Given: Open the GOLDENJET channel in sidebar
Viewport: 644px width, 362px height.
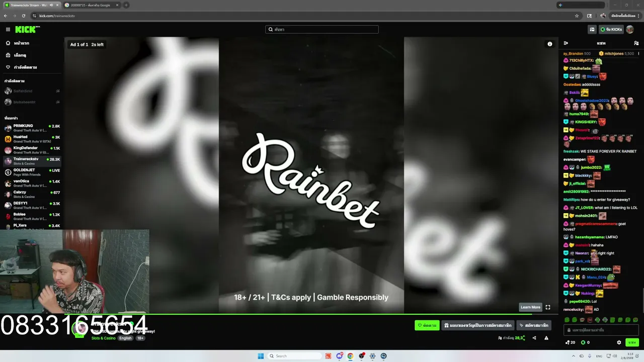Looking at the screenshot, I should tap(32, 172).
